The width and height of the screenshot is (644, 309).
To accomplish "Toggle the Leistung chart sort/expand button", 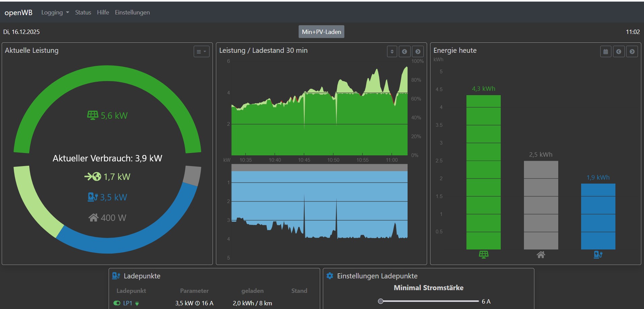I will click(392, 51).
